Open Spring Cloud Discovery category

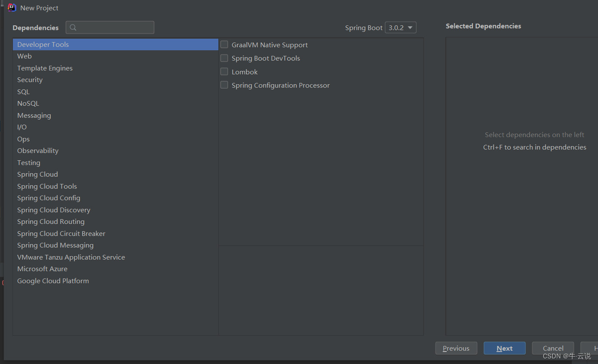[x=116, y=210]
